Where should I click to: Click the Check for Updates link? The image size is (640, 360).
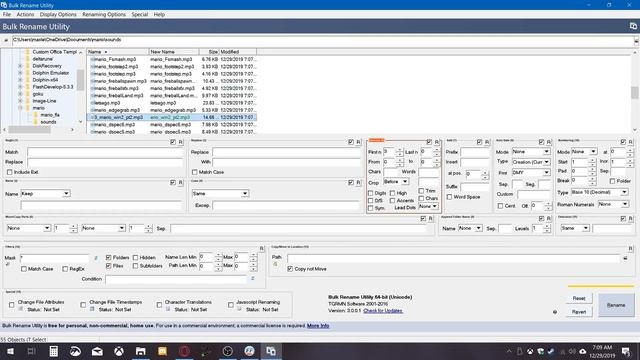[x=383, y=311]
